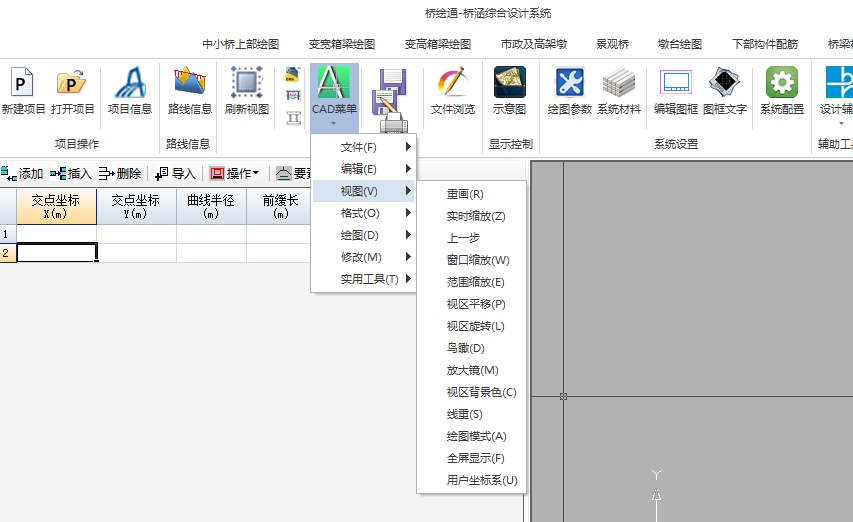This screenshot has width=853, height=522.
Task: Click the 新建项目 (New Project) icon
Action: click(x=23, y=91)
